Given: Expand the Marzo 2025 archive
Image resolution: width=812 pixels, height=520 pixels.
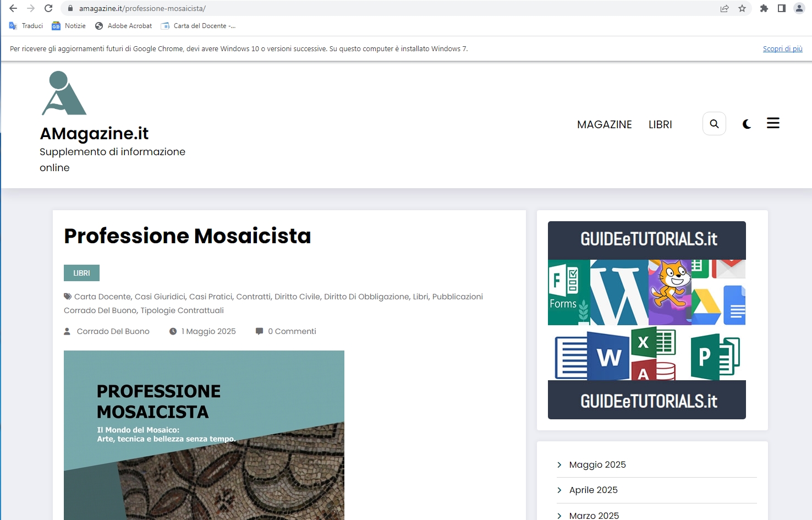Looking at the screenshot, I should click(x=594, y=515).
